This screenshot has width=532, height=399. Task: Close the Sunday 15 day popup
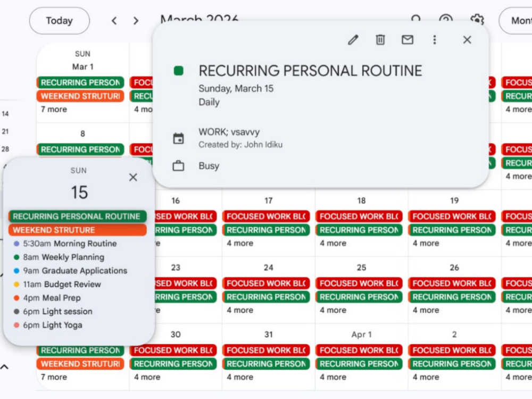click(133, 177)
